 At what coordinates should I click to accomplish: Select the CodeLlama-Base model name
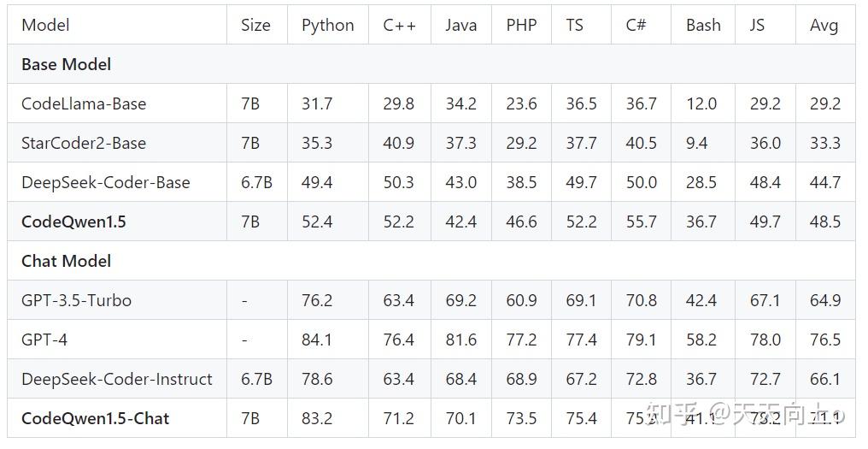pos(84,103)
